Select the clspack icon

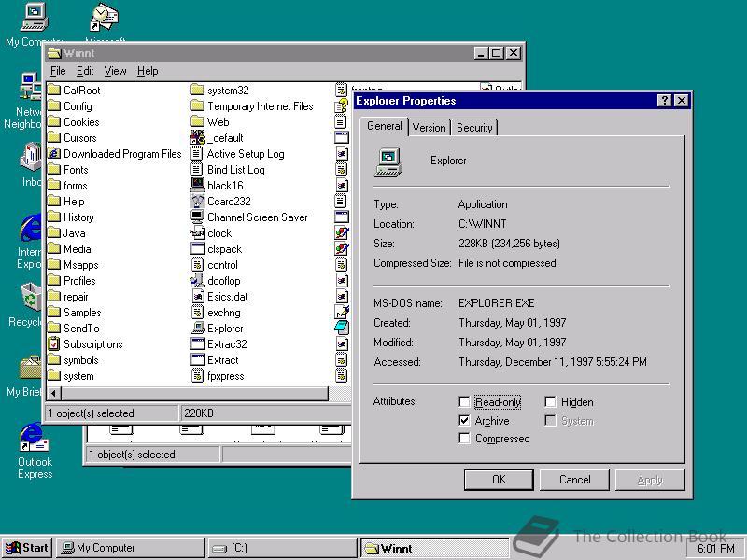point(197,248)
